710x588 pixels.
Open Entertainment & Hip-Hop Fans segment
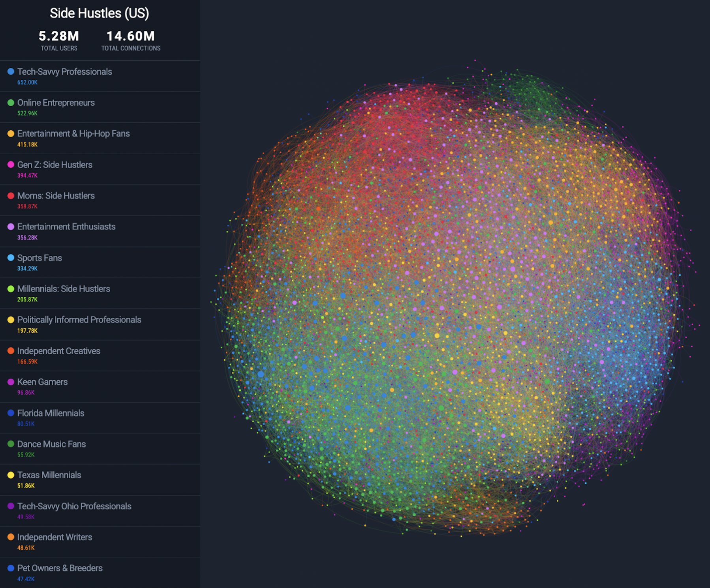pyautogui.click(x=100, y=139)
